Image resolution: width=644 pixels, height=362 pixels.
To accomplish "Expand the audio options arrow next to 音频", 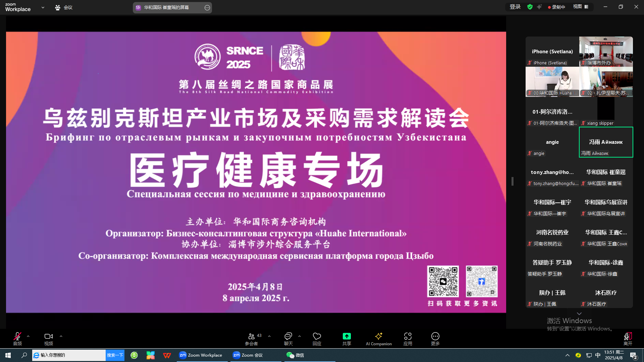I will (x=28, y=336).
